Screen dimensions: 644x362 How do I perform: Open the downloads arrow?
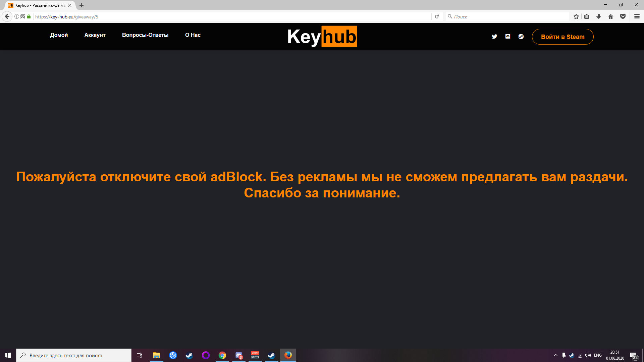(x=599, y=16)
